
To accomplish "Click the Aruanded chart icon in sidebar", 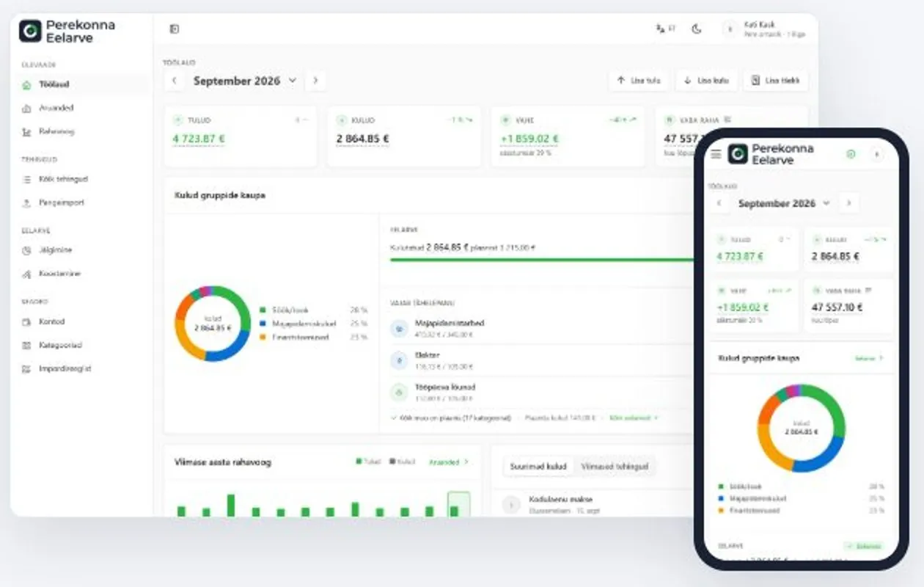I will pyautogui.click(x=26, y=108).
